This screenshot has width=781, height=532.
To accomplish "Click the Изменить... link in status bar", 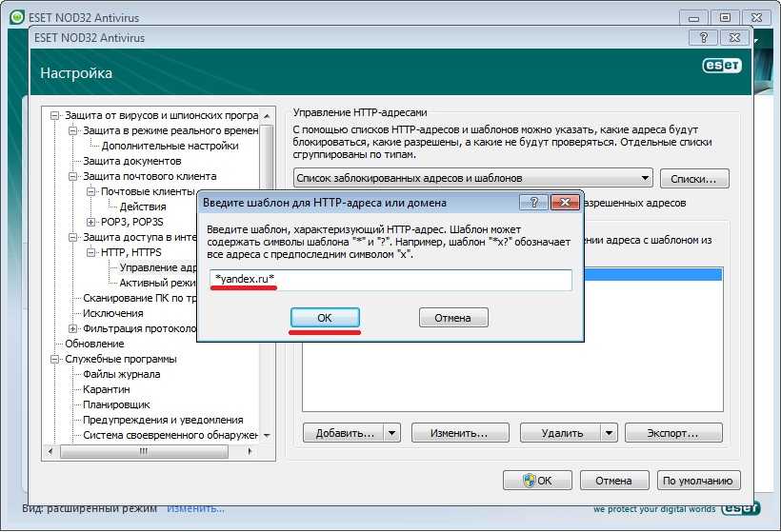I will coord(197,509).
